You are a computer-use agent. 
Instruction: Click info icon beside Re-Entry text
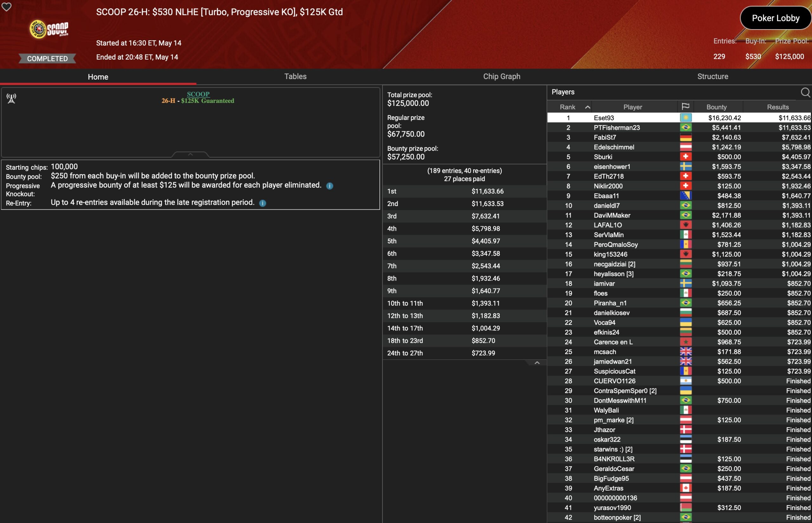[x=262, y=203]
